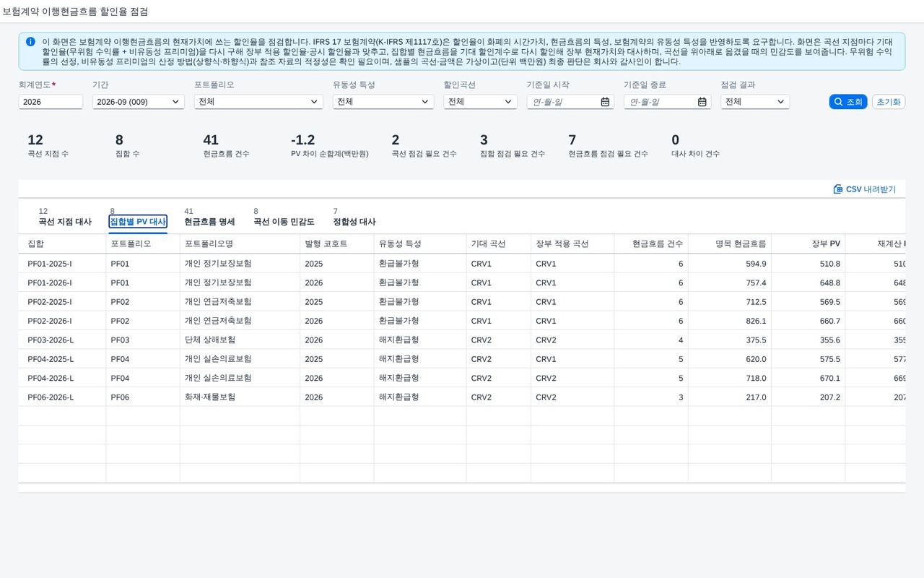Click the 발행 코호트 column header
Screen dimensions: 924x578
(x=337, y=244)
